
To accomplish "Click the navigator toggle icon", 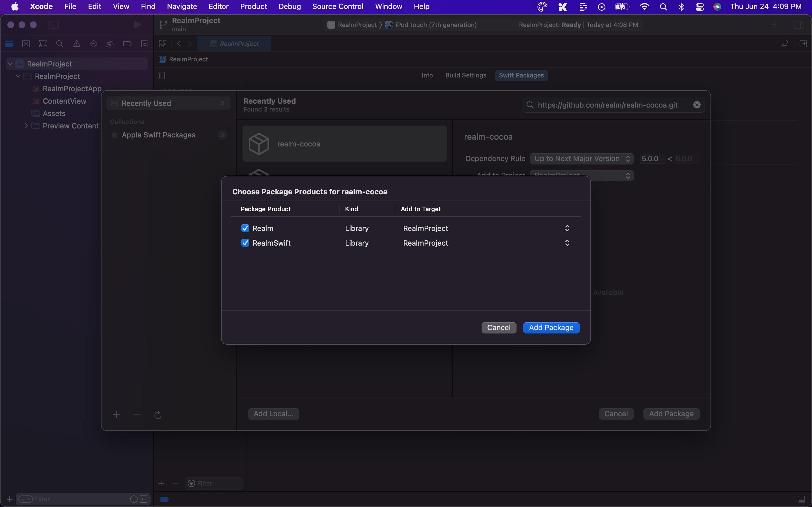I will 53,25.
